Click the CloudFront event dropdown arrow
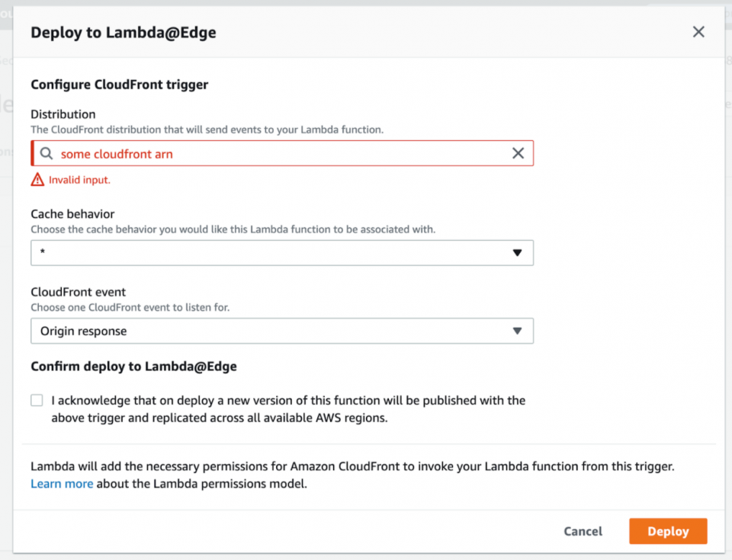Screen dimensions: 732x560 517,331
